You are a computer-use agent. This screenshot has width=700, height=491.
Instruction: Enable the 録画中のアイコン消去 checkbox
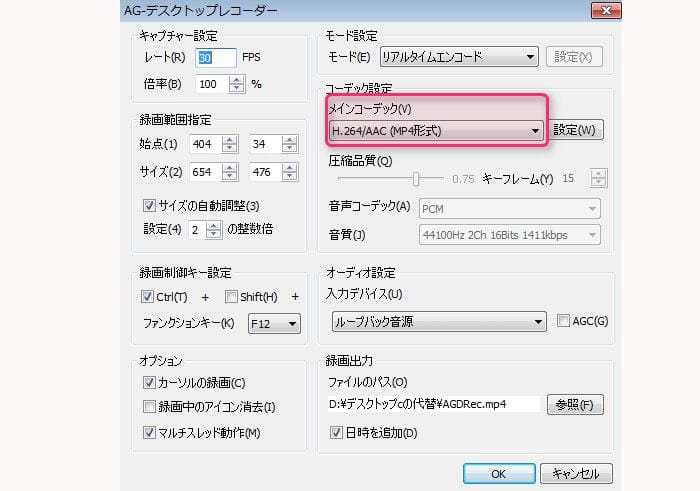point(149,407)
